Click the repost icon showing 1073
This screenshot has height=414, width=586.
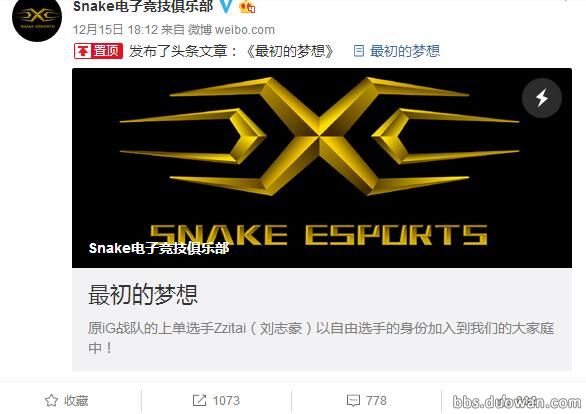point(199,401)
